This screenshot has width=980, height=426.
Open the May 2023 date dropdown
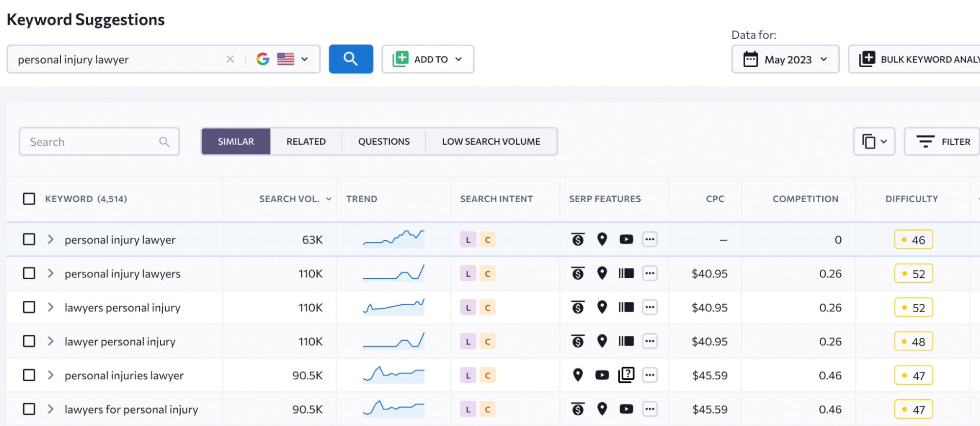[785, 59]
